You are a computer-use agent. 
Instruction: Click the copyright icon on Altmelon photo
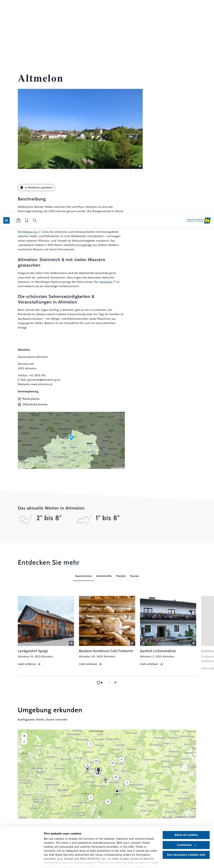pos(140,166)
